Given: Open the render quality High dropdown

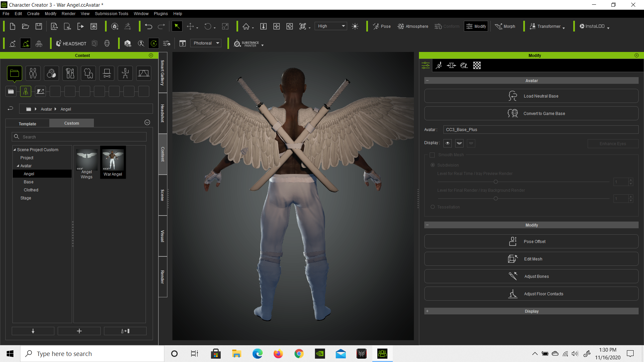Looking at the screenshot, I should [331, 26].
